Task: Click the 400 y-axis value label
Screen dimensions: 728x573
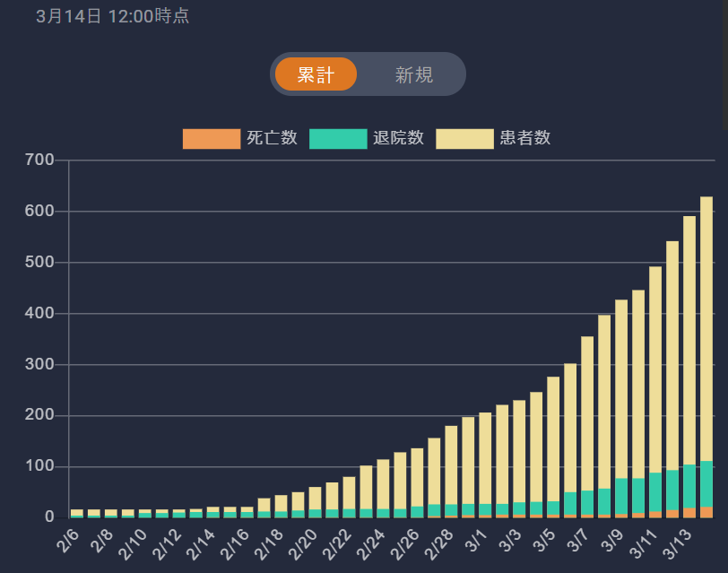Action: 39,314
